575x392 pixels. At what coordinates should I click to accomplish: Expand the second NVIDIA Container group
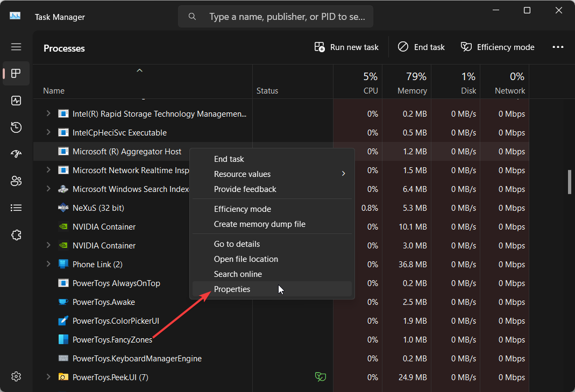click(48, 245)
